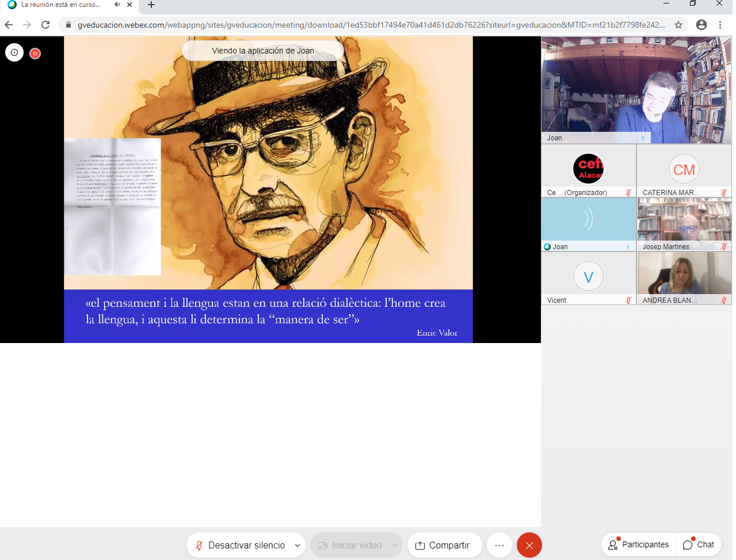
Task: Click the 'CATERINA MAR...' name label
Action: coord(672,193)
